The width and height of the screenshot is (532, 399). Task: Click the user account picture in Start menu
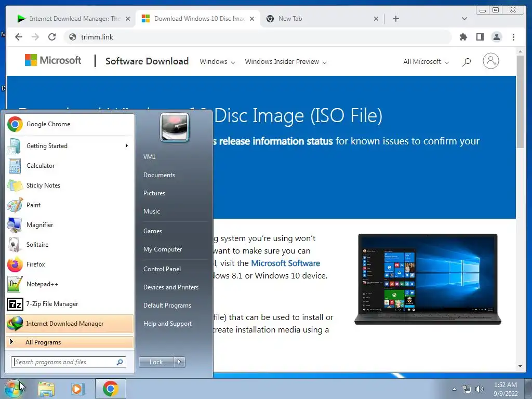click(x=175, y=127)
